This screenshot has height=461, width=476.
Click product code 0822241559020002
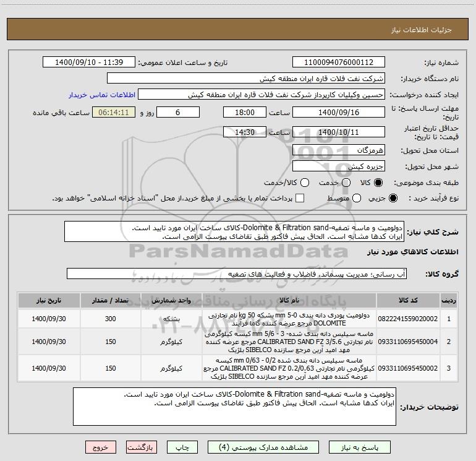[408, 319]
